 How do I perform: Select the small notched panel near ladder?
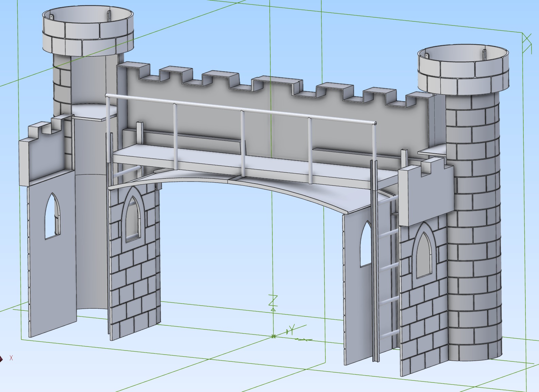click(x=425, y=194)
